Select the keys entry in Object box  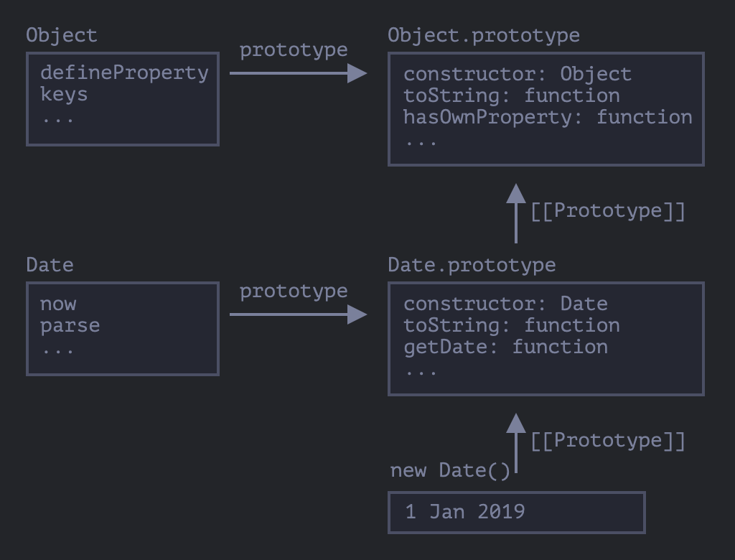click(64, 94)
